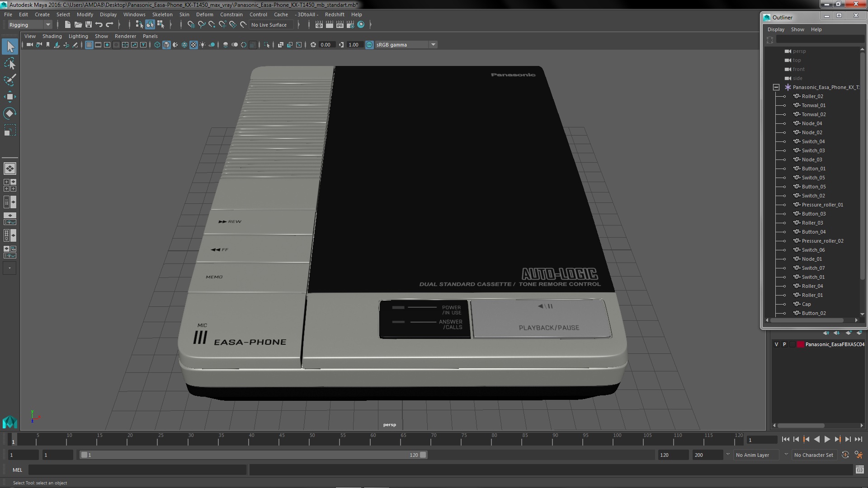868x488 pixels.
Task: Choose the Rotate tool
Action: (10, 113)
